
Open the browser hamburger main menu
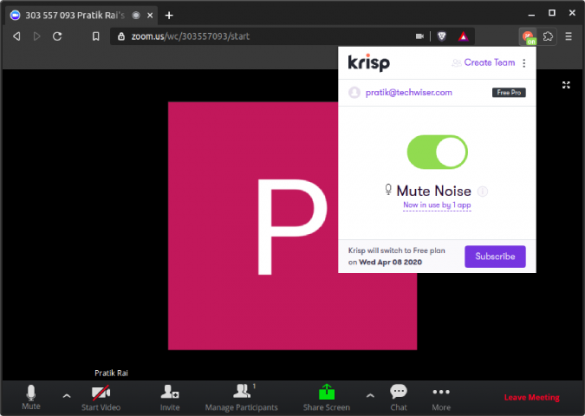click(569, 36)
